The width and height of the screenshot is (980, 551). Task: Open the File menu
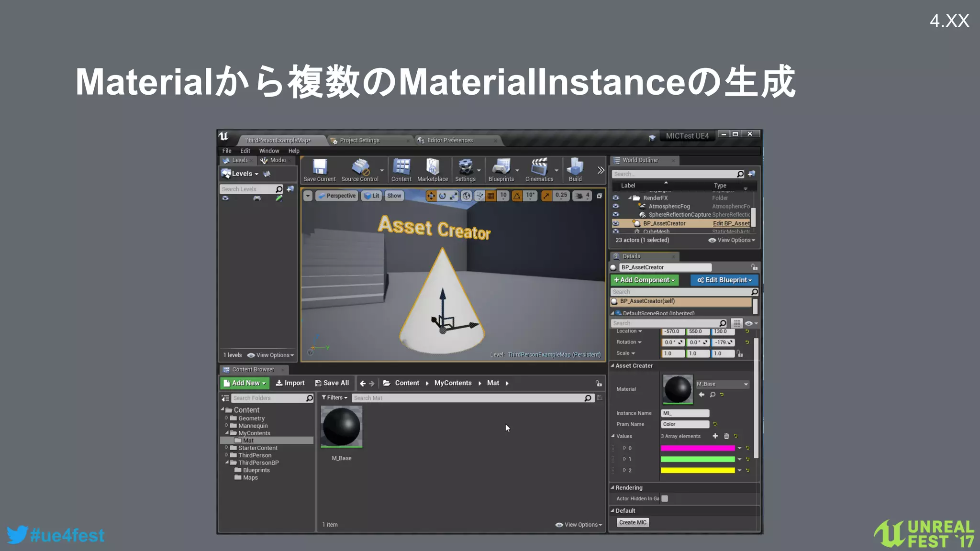coord(227,151)
